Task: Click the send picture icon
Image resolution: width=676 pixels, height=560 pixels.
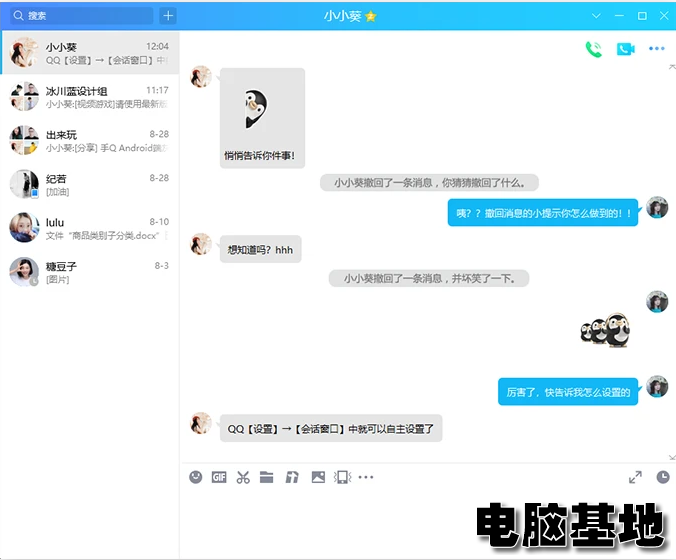Action: tap(318, 477)
